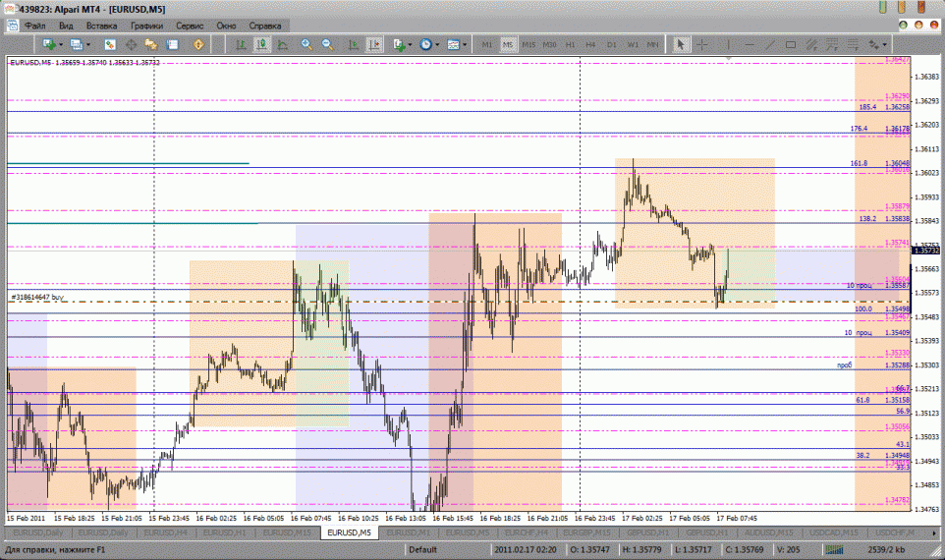
Task: Switch timeframe to H4
Action: pyautogui.click(x=590, y=44)
